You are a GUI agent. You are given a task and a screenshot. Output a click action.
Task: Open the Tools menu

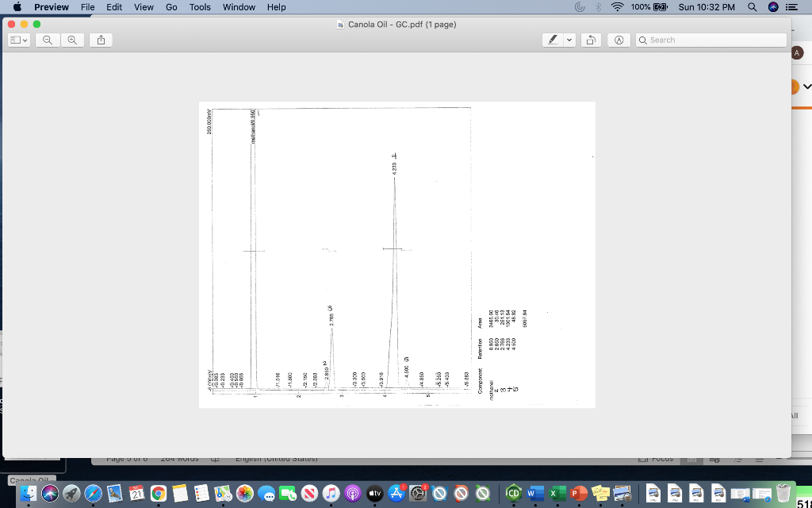point(200,6)
